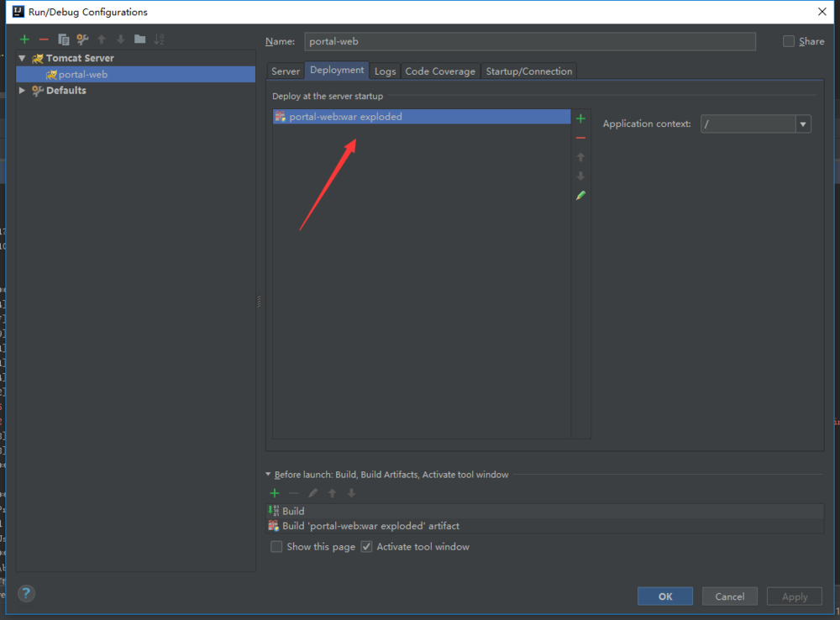Image resolution: width=840 pixels, height=620 pixels.
Task: Click the Tomcat Server label
Action: [80, 58]
